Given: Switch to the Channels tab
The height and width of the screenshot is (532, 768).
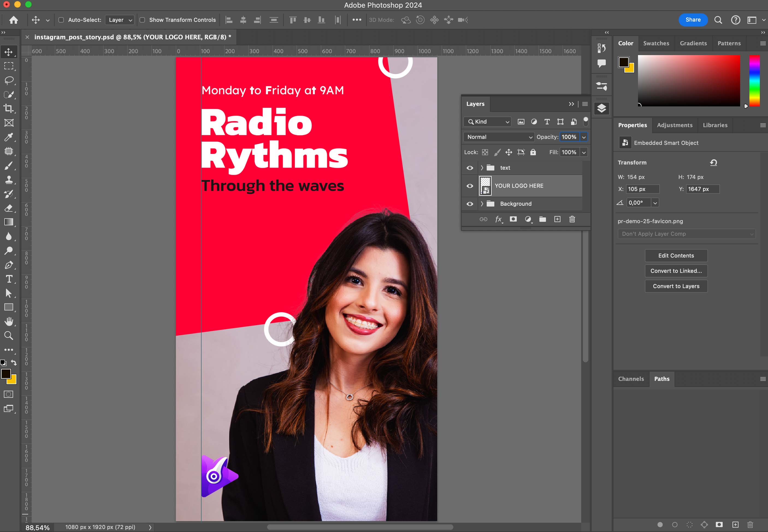Looking at the screenshot, I should (631, 379).
